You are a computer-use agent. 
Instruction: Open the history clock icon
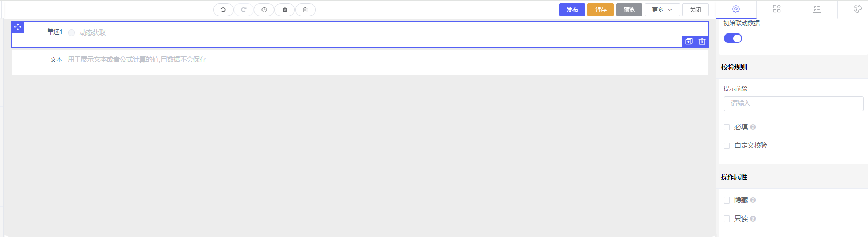(x=264, y=10)
